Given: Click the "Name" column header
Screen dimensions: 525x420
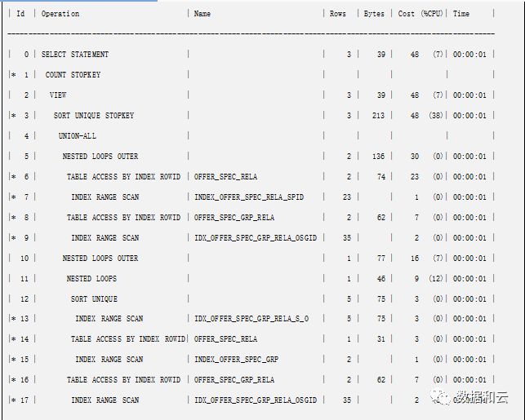Looking at the screenshot, I should tap(202, 14).
